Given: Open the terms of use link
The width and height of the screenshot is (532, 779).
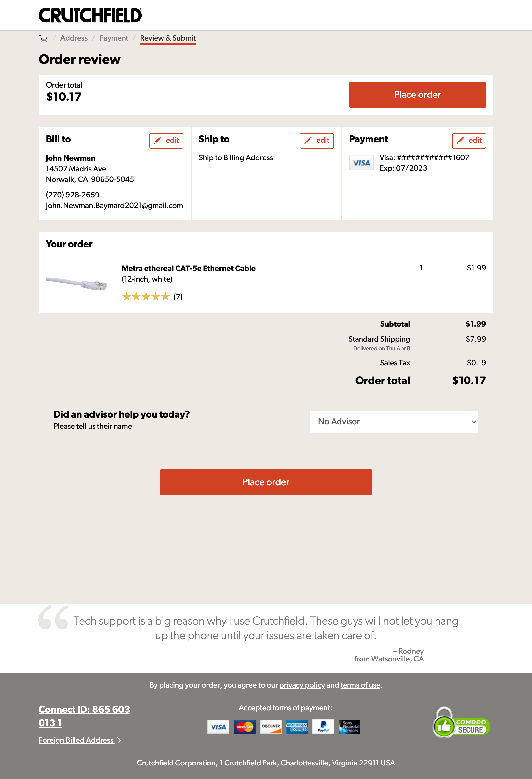Looking at the screenshot, I should tap(360, 685).
